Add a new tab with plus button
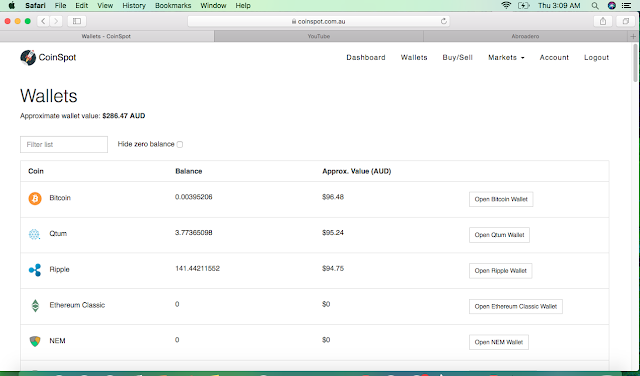The width and height of the screenshot is (640, 376). click(633, 36)
